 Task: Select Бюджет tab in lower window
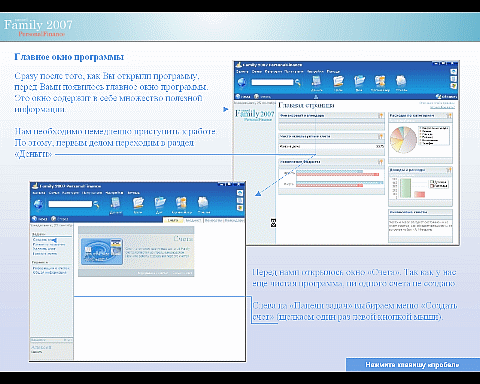[193, 220]
